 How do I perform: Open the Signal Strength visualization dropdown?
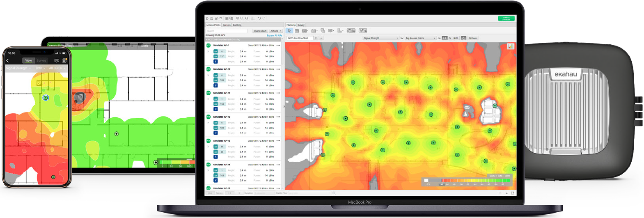(381, 38)
